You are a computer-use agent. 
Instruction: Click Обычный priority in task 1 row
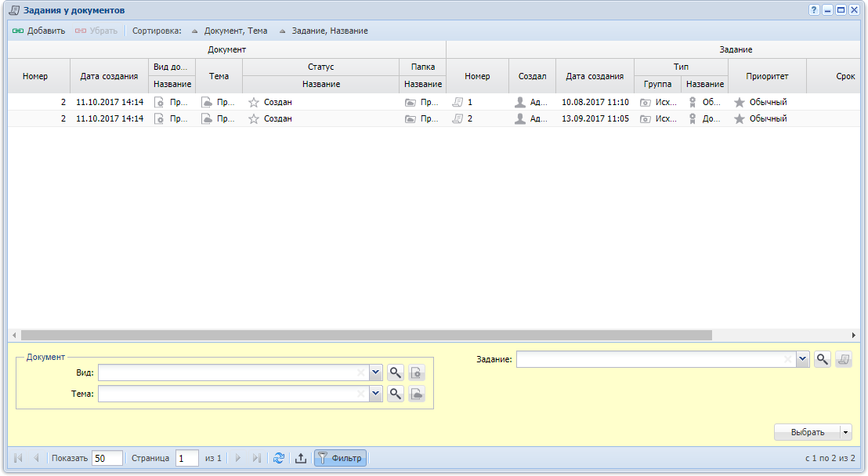tap(769, 102)
